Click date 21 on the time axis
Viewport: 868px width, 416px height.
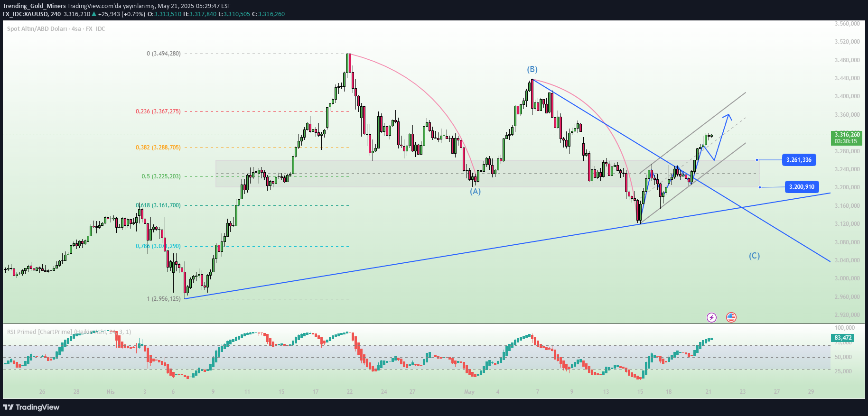(709, 392)
